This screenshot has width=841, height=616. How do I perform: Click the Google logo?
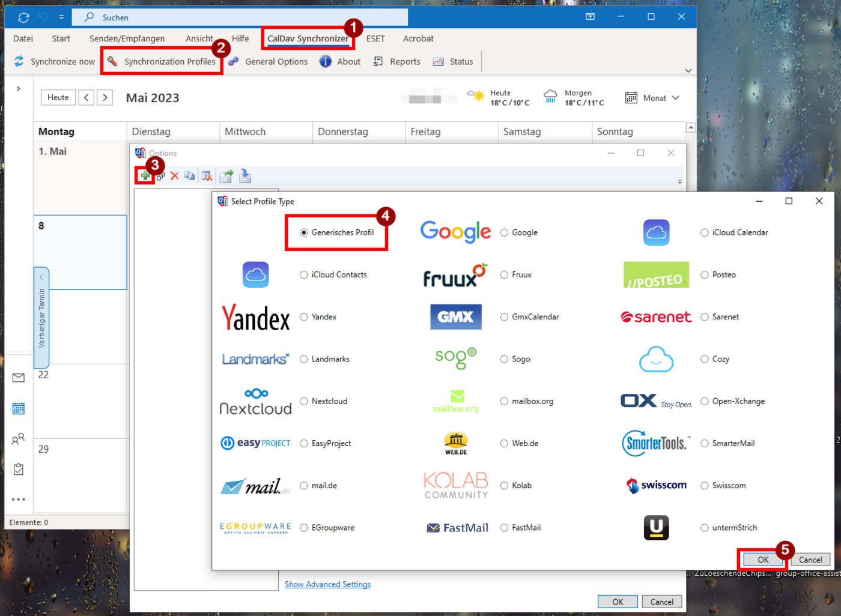point(455,232)
